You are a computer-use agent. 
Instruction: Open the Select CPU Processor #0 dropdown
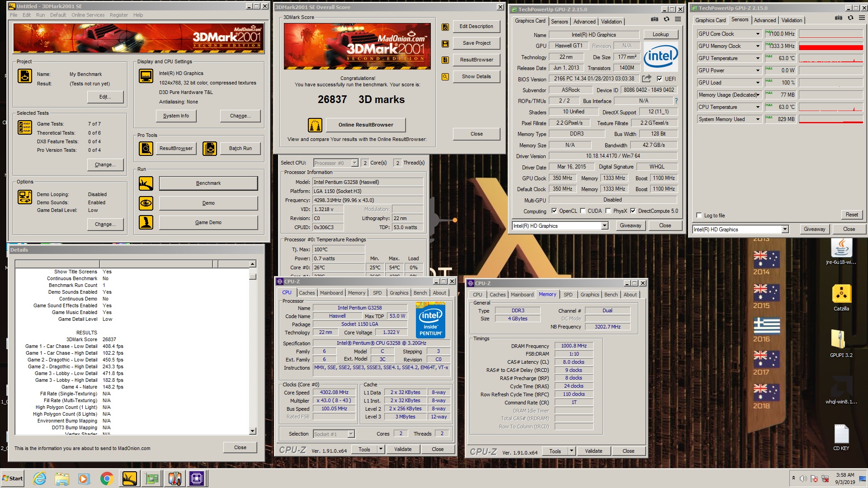point(354,163)
